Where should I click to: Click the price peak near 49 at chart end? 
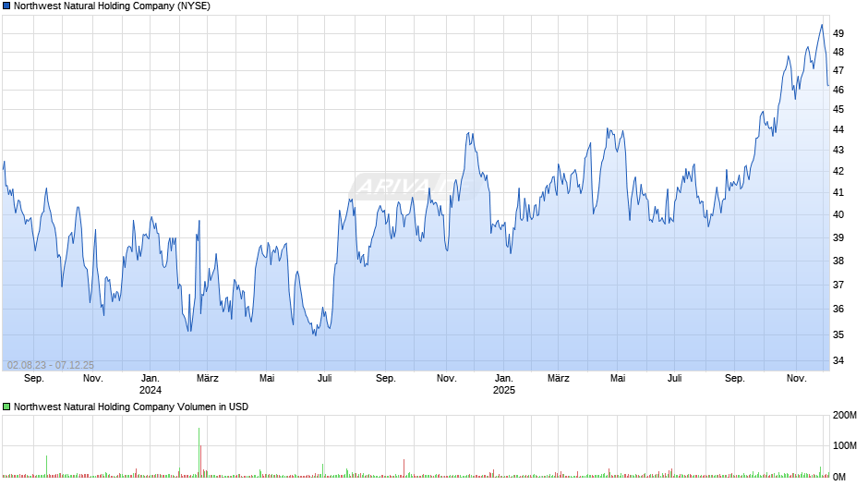click(x=822, y=26)
